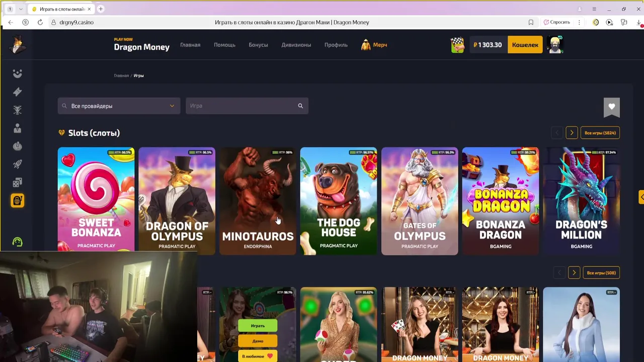This screenshot has height=362, width=644.
Task: Click the browser extensions icon
Action: click(624, 22)
